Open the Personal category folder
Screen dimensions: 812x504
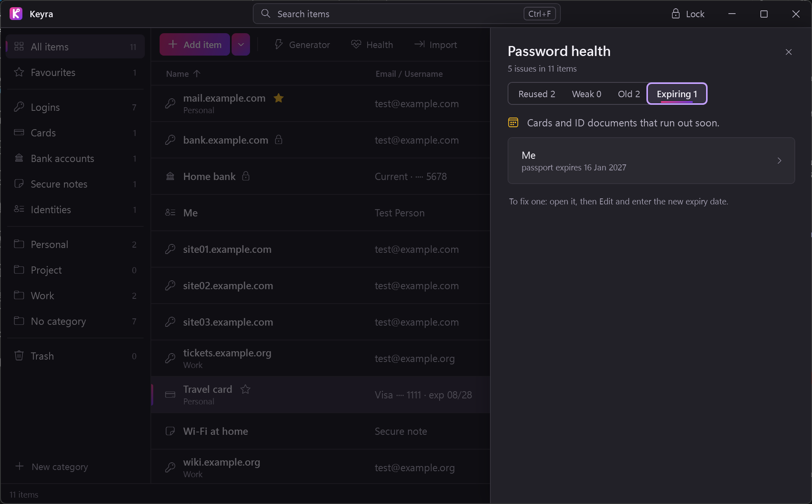pos(75,244)
